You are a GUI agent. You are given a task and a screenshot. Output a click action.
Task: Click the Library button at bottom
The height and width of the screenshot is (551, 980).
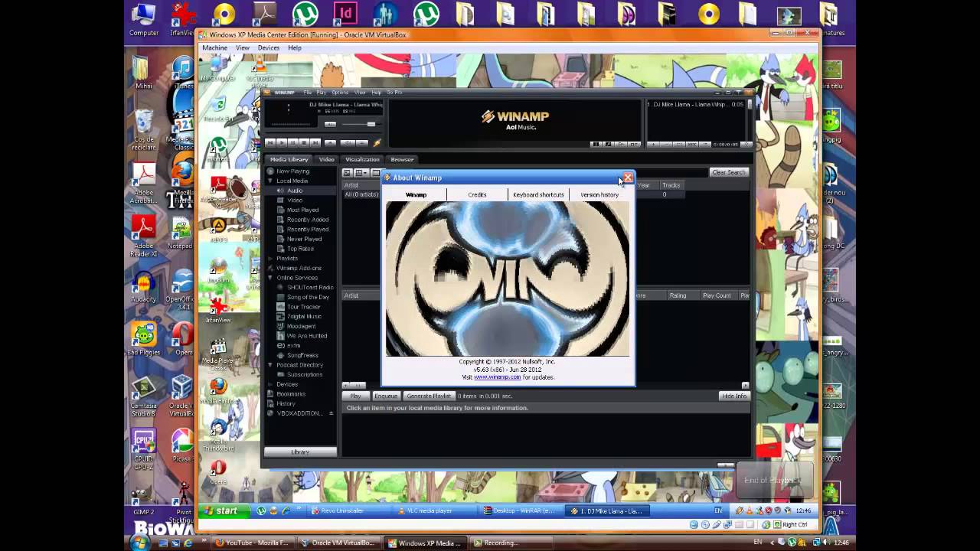click(x=300, y=452)
